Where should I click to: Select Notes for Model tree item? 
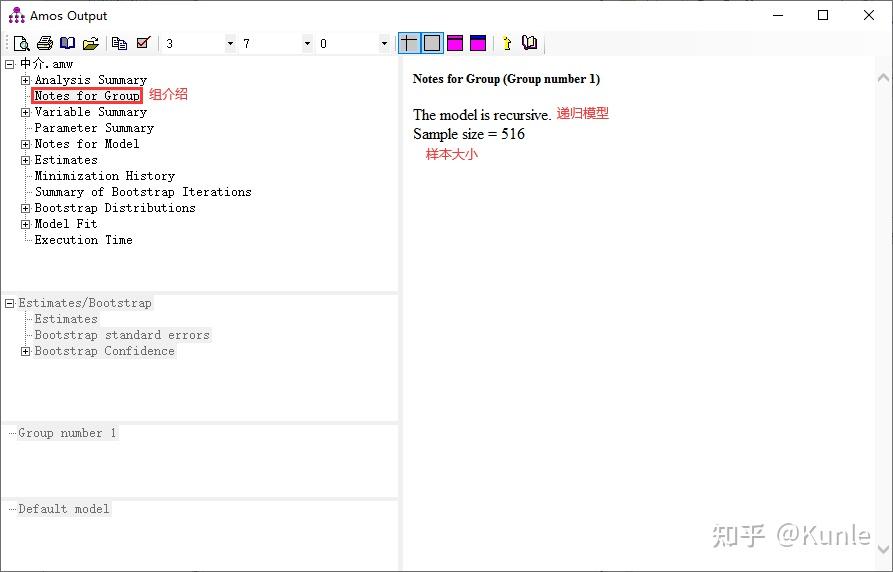click(x=87, y=144)
